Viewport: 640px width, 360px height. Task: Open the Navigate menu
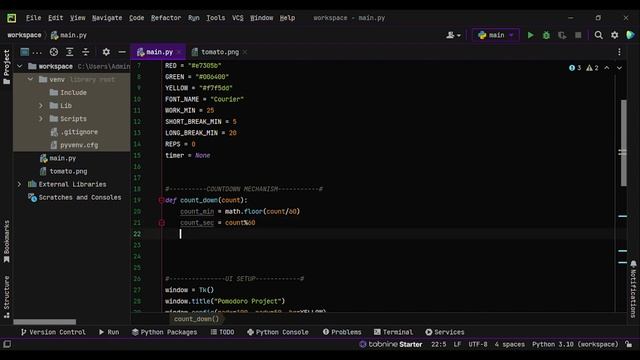(107, 18)
